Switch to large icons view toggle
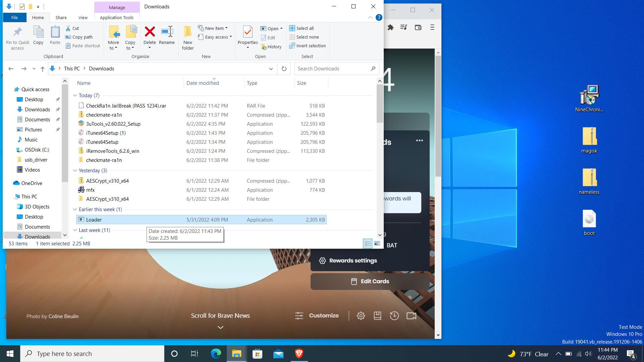The image size is (644, 362). 377,244
